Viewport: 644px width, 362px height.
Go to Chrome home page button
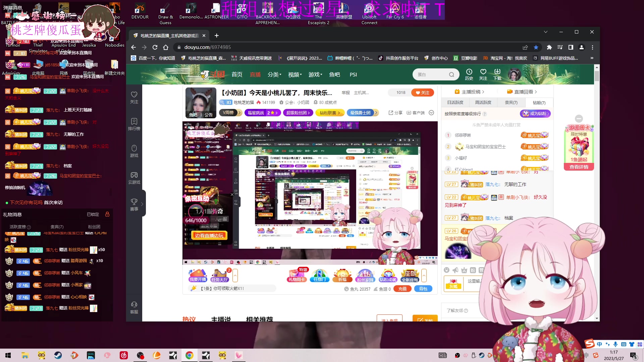coord(166,47)
